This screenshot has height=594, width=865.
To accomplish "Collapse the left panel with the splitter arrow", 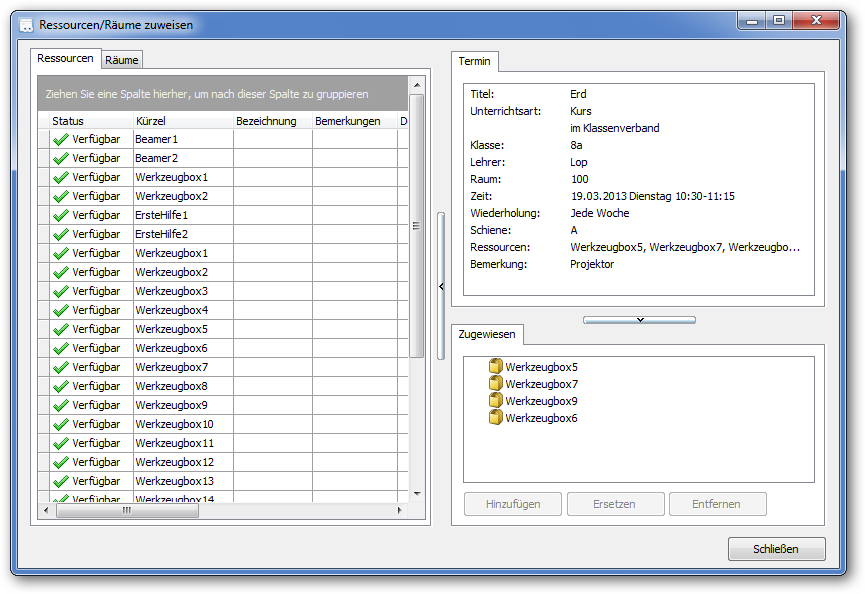I will pos(441,287).
